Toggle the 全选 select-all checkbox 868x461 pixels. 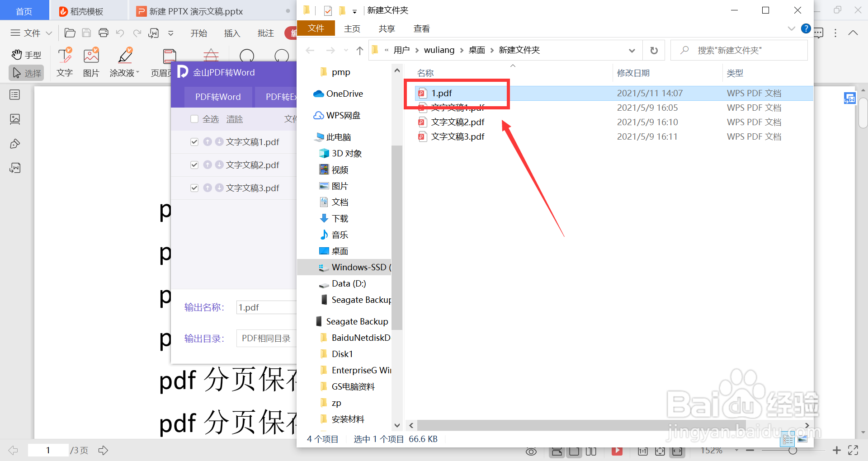pyautogui.click(x=194, y=118)
